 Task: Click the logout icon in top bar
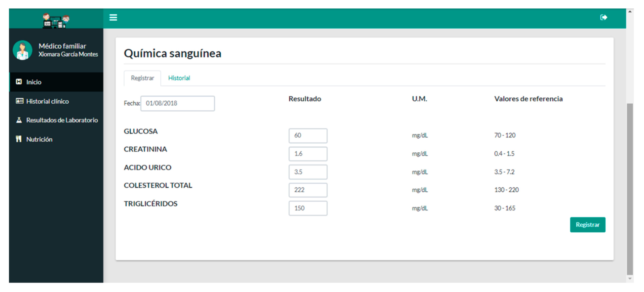point(603,17)
